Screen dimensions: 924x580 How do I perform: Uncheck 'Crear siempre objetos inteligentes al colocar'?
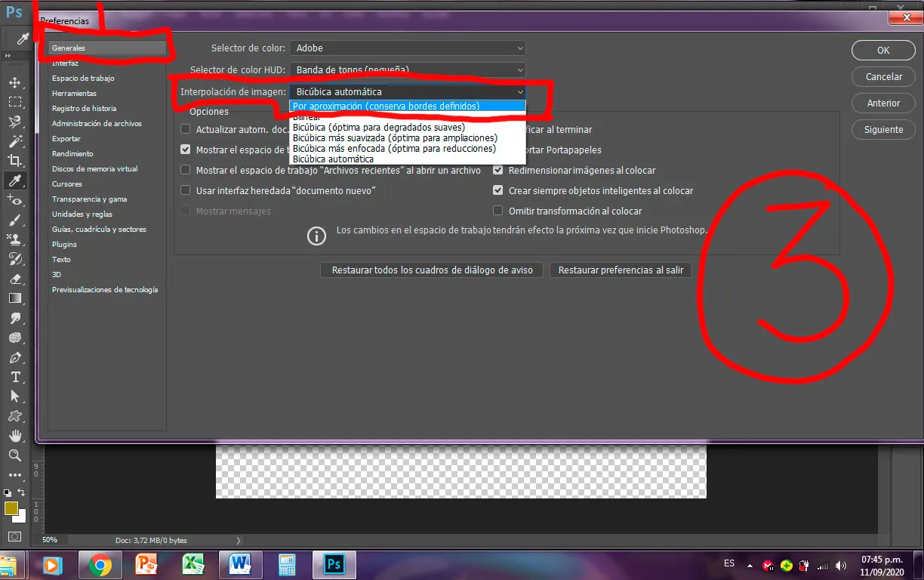(x=498, y=190)
